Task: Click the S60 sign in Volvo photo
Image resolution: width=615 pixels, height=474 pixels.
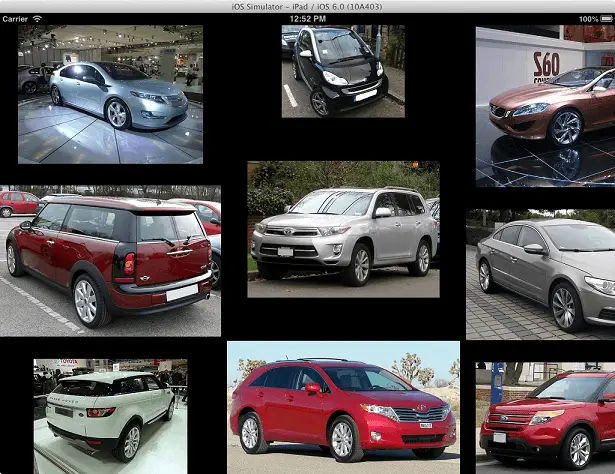Action: pyautogui.click(x=546, y=64)
